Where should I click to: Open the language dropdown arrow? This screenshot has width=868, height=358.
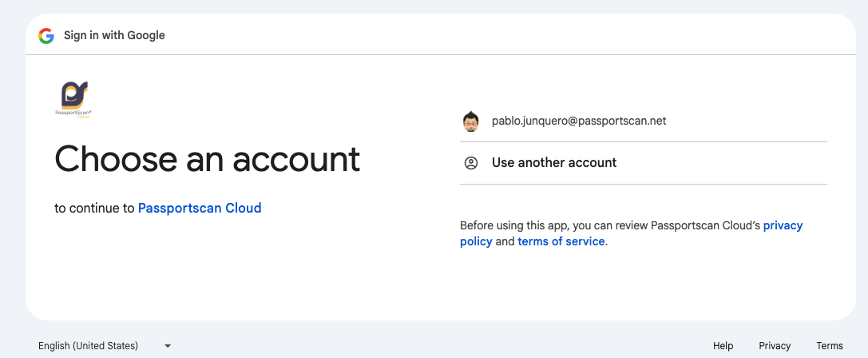(x=168, y=346)
